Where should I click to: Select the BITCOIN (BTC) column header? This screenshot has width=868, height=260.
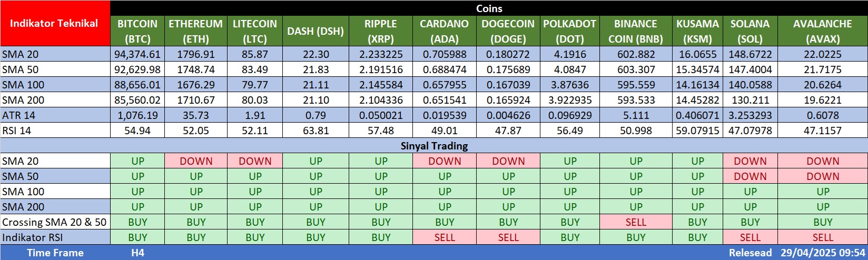[137, 31]
